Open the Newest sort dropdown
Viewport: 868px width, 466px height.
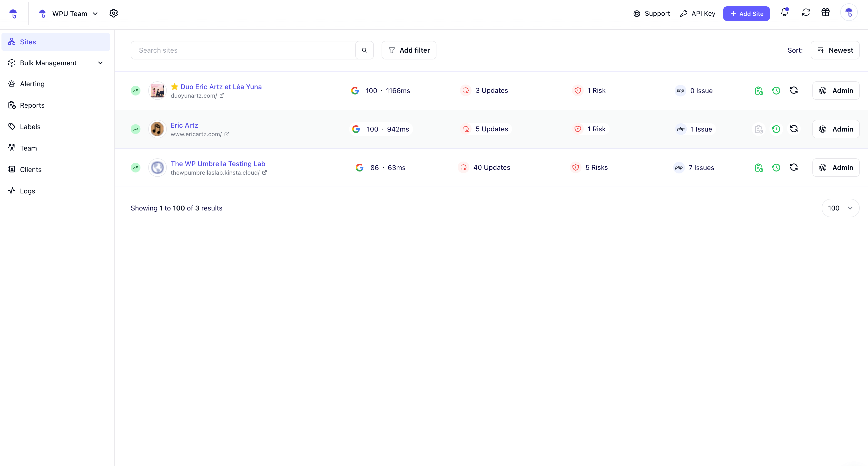coord(835,50)
